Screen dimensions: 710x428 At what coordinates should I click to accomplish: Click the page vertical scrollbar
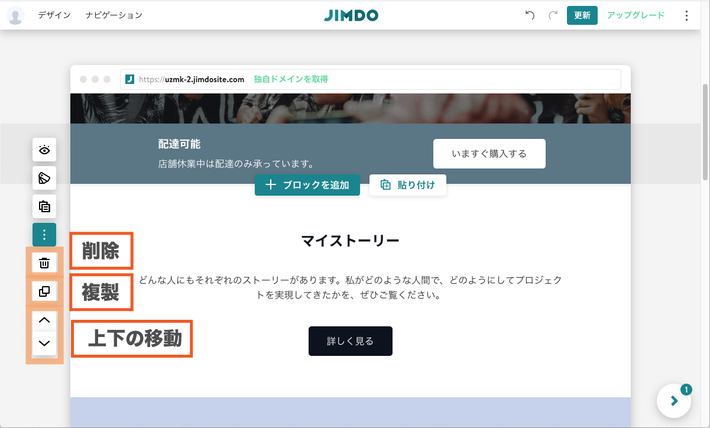point(705,131)
